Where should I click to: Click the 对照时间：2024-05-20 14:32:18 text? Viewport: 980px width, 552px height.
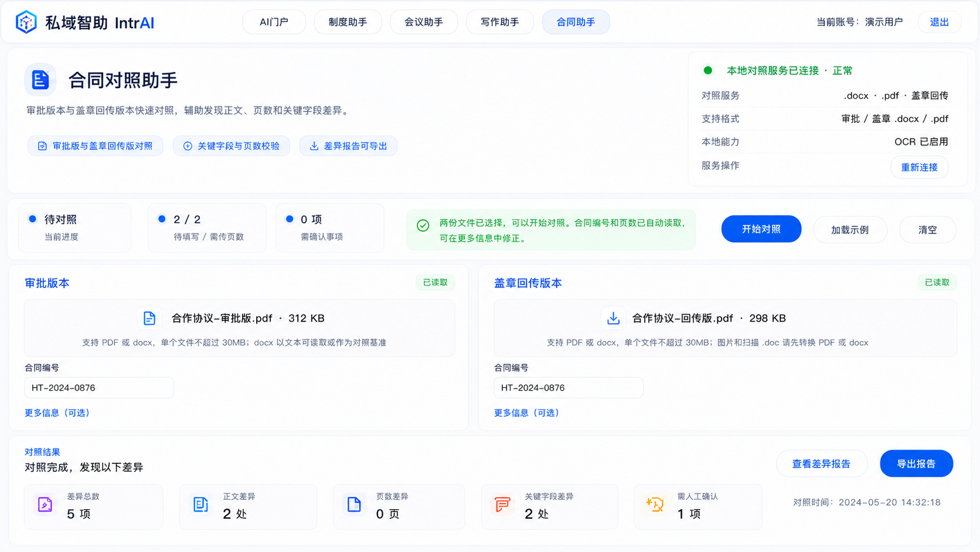pyautogui.click(x=866, y=502)
